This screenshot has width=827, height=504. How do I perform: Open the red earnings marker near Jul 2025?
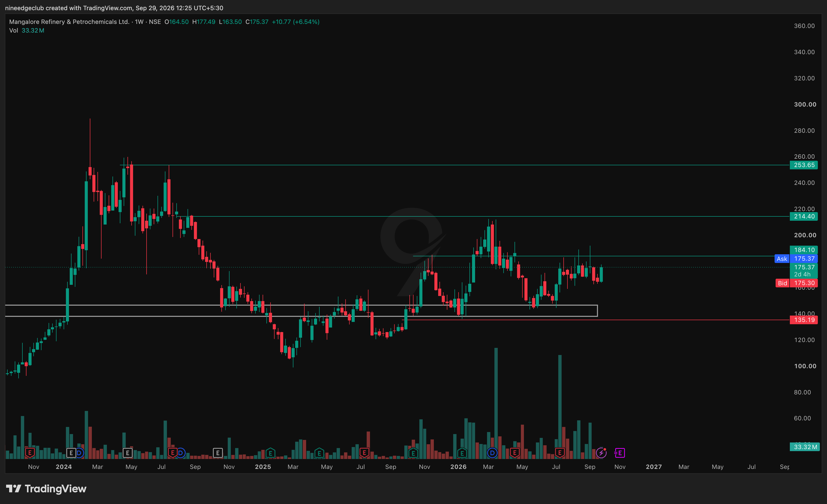pos(364,453)
